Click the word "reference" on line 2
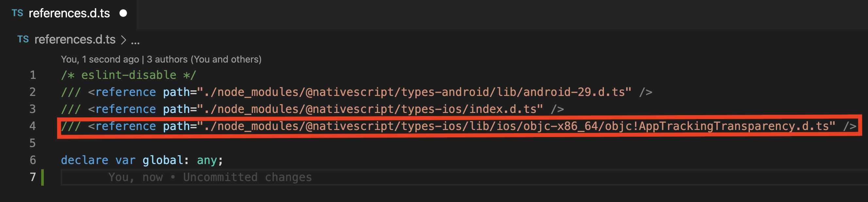Image resolution: width=868 pixels, height=202 pixels. 125,92
